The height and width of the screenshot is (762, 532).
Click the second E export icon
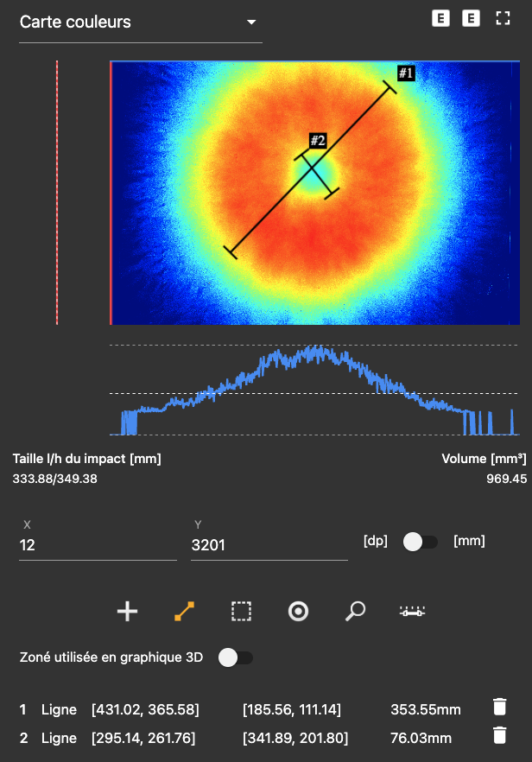471,18
